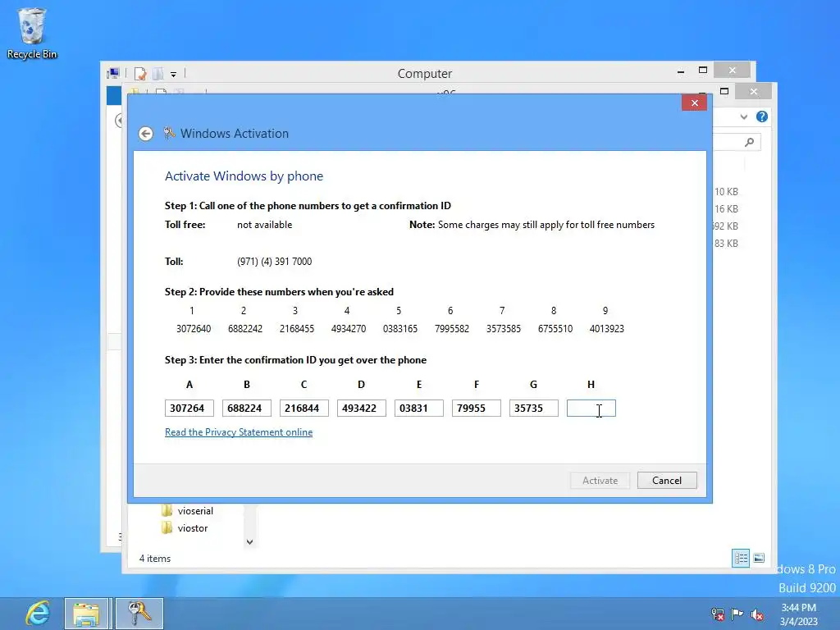Focus confirmation ID field C

304,409
